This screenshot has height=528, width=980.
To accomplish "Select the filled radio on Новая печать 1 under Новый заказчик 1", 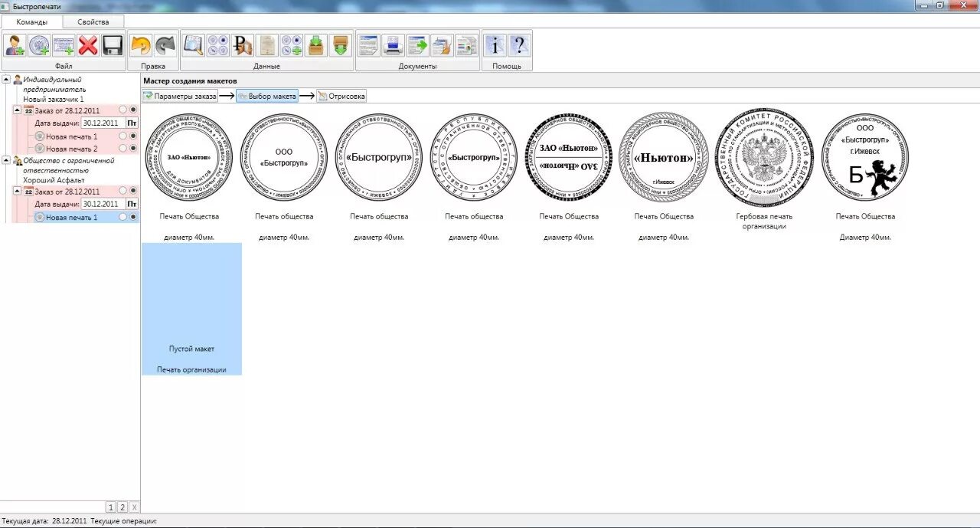I will click(x=133, y=136).
